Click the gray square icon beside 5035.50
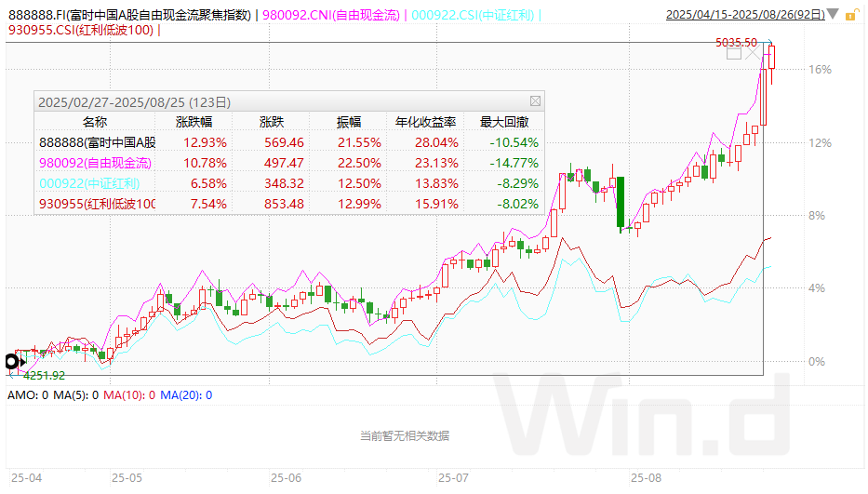The width and height of the screenshot is (868, 494). pos(734,53)
